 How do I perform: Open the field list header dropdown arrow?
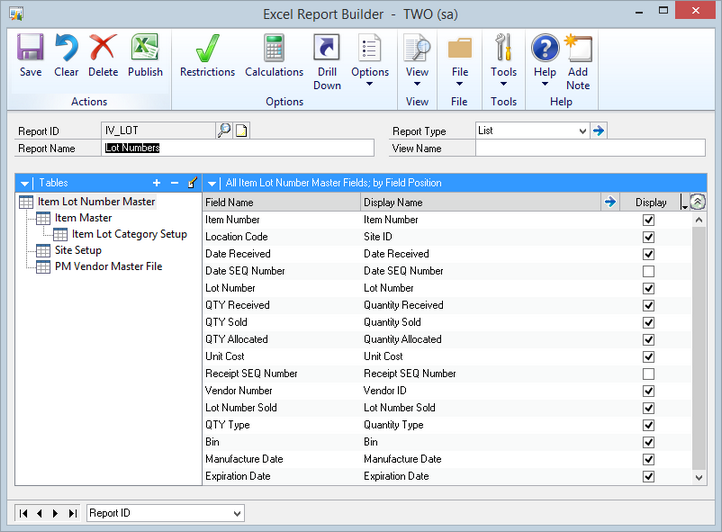tap(212, 183)
